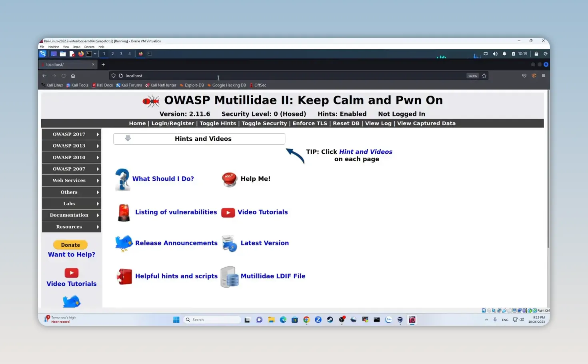Close the localhost/ browser tab
This screenshot has width=588, height=364.
pos(93,64)
